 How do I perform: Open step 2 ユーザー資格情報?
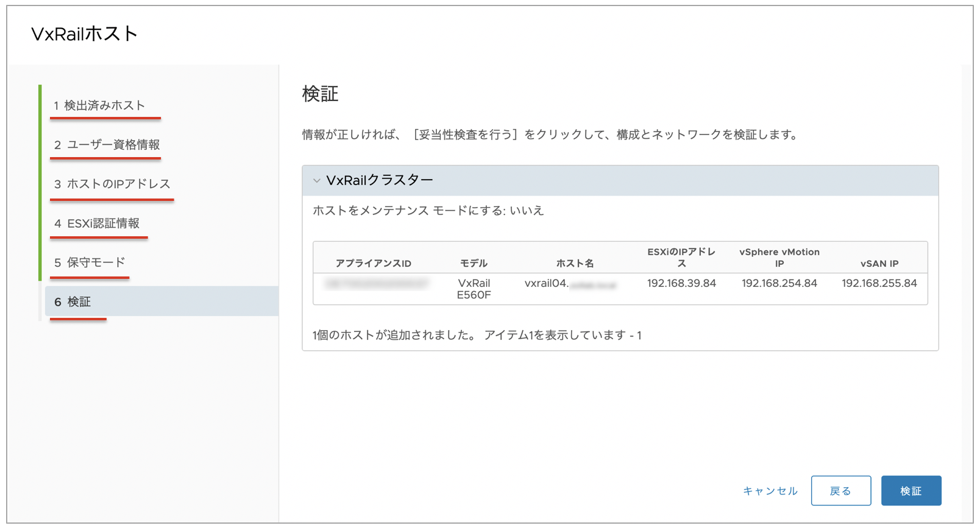click(x=107, y=145)
